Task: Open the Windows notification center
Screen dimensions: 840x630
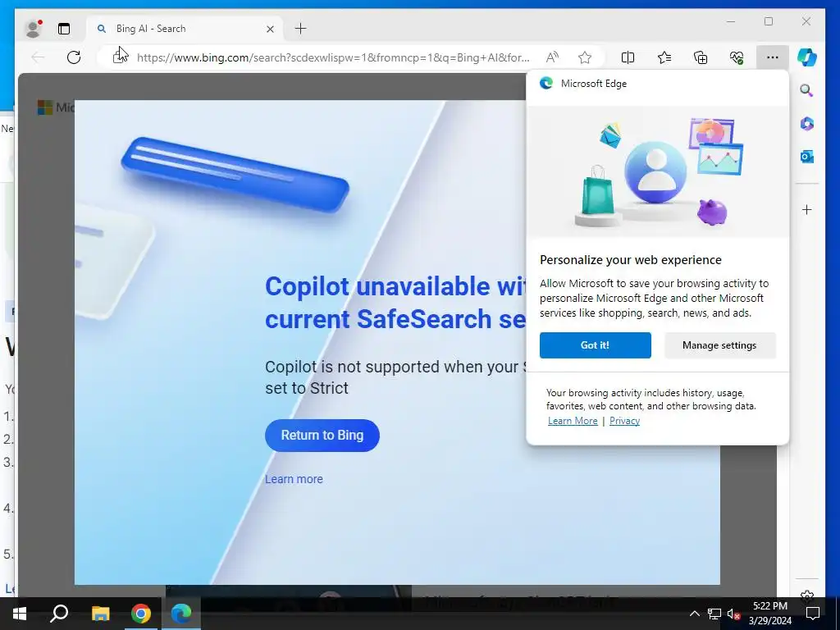Action: point(813,614)
